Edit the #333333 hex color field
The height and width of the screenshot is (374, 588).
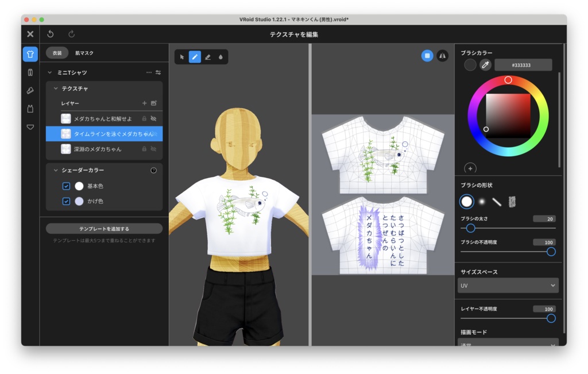(x=523, y=65)
